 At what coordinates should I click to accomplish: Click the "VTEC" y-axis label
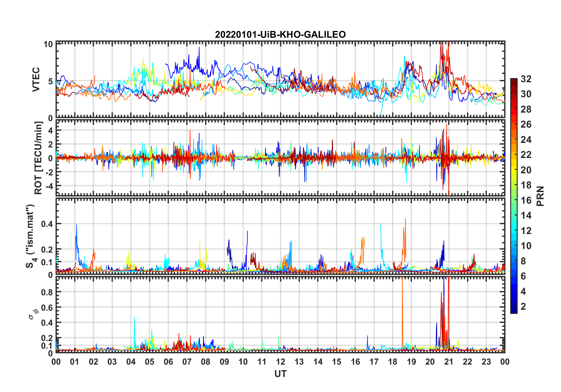click(x=36, y=80)
